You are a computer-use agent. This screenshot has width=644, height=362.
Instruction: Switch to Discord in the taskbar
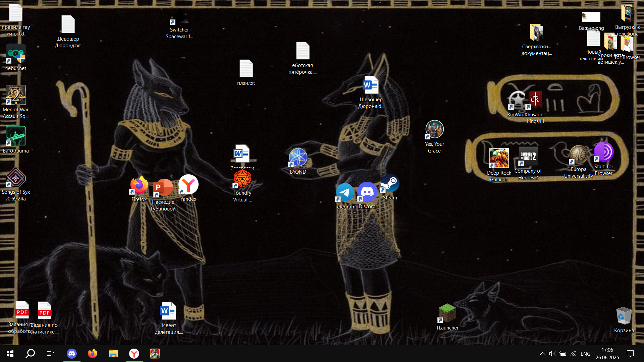point(72,354)
